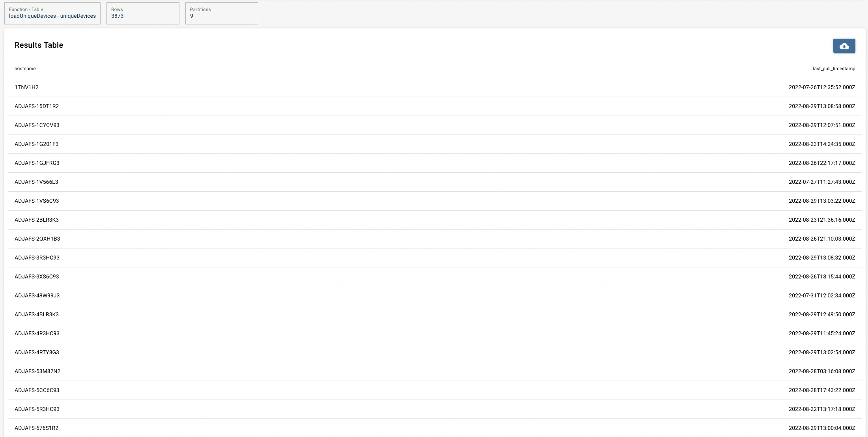Select the ADJAFS-3XS6C93 hostname
Image resolution: width=868 pixels, height=437 pixels.
click(x=37, y=277)
